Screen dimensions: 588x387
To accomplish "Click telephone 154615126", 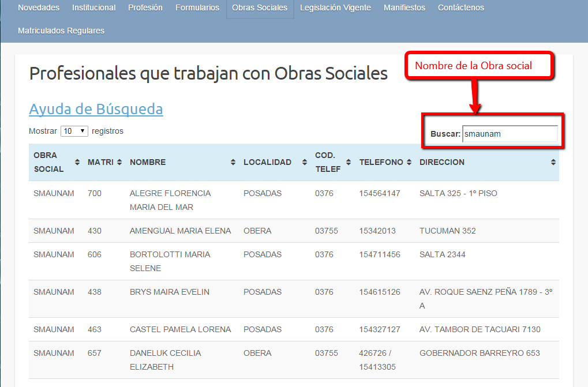I will pyautogui.click(x=380, y=292).
